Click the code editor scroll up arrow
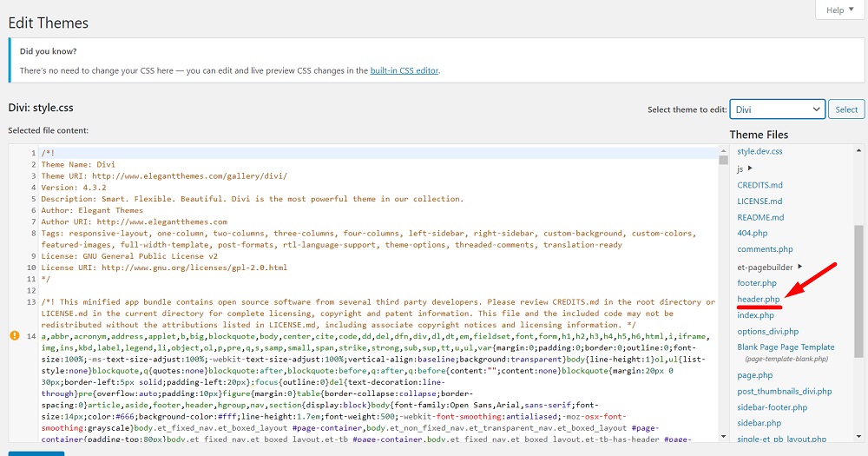 point(723,151)
